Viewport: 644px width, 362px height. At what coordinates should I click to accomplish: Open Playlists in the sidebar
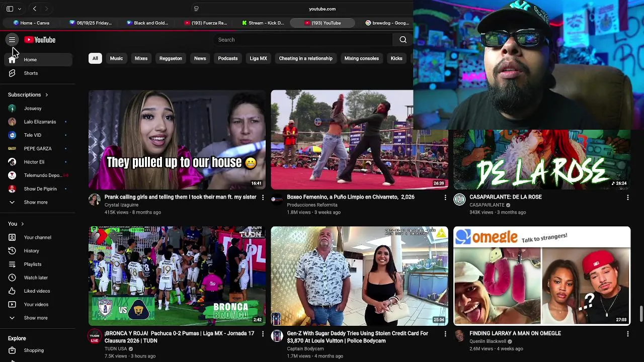coord(39,264)
